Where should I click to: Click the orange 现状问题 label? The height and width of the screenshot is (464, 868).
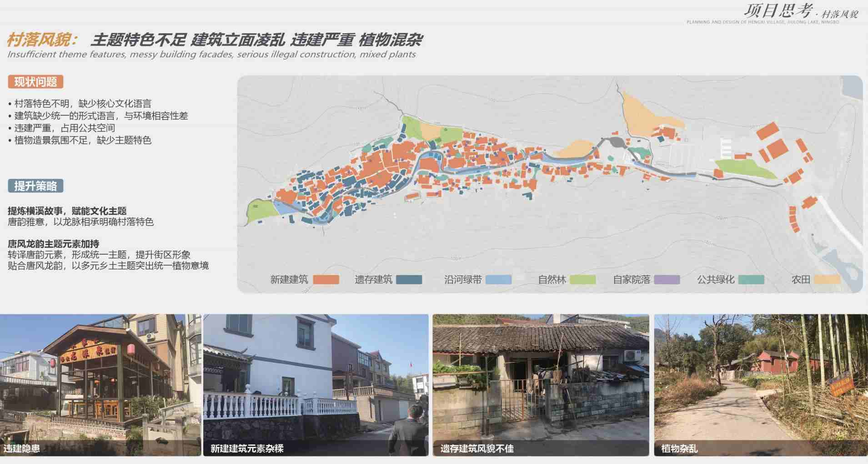[35, 82]
